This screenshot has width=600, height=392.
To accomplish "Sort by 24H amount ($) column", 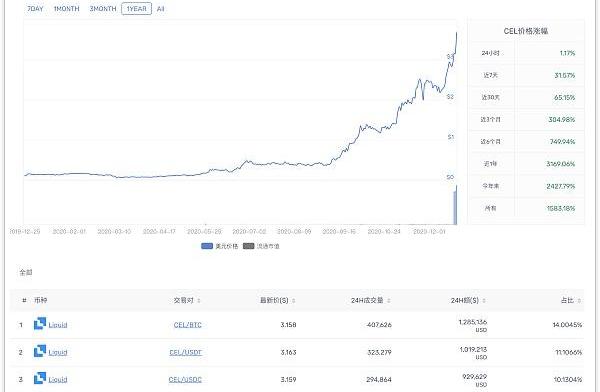I will pyautogui.click(x=468, y=301).
